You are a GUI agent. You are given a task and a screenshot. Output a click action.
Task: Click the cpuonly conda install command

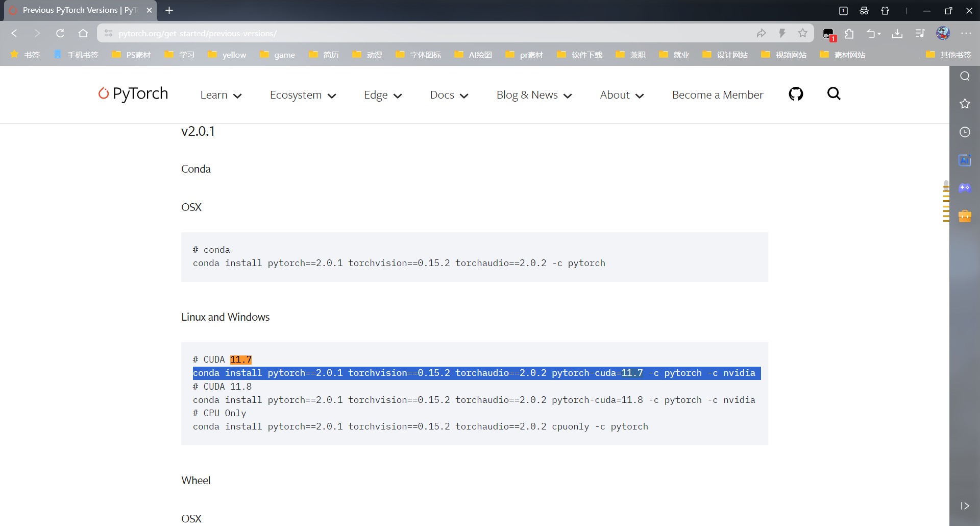(x=421, y=426)
